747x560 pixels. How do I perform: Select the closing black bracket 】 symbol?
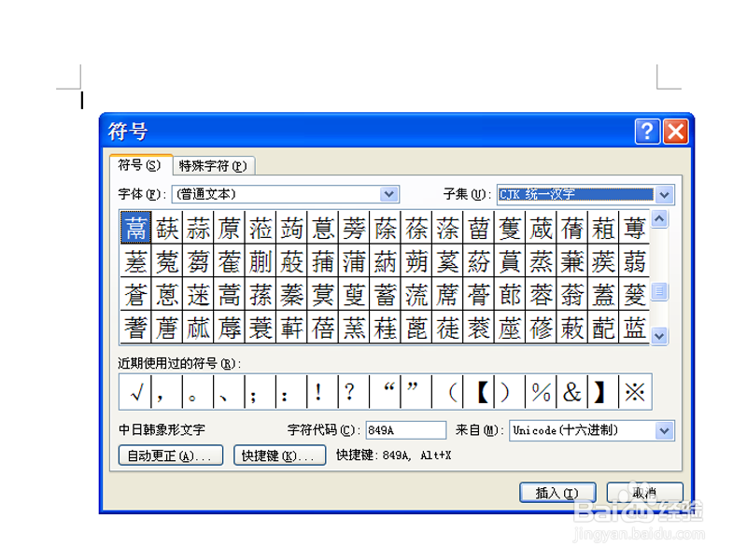point(603,392)
